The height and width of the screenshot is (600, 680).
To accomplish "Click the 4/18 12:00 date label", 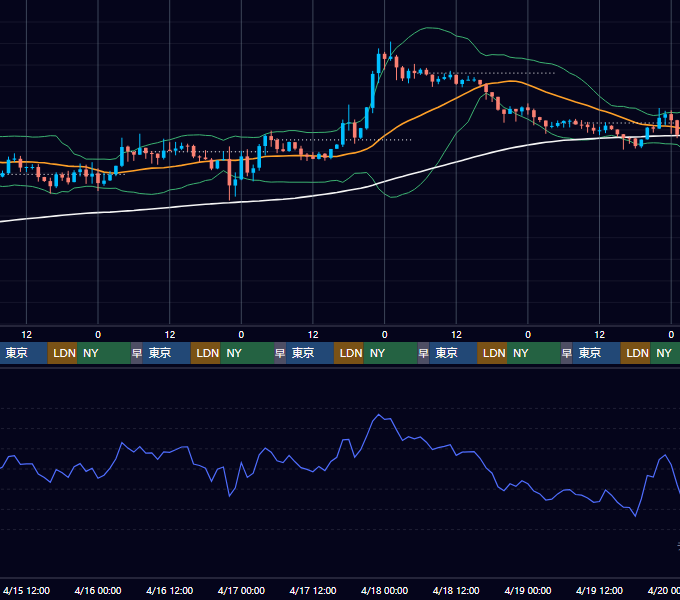I will point(456,590).
